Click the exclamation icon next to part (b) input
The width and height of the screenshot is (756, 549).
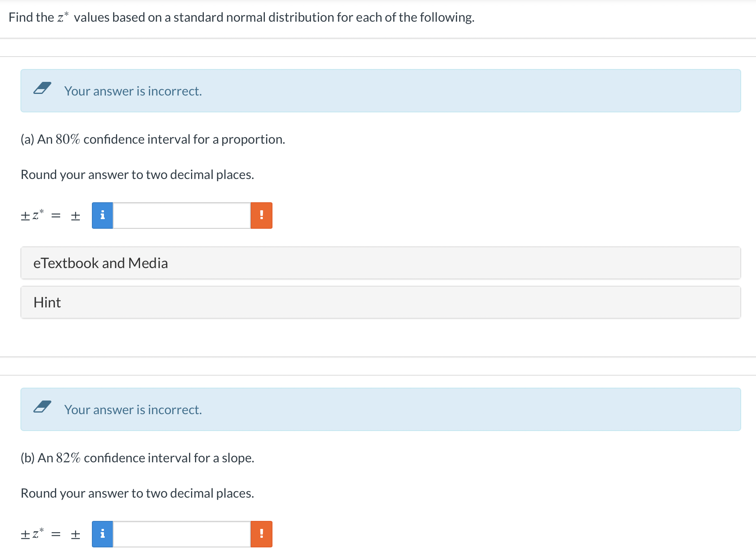click(x=261, y=534)
